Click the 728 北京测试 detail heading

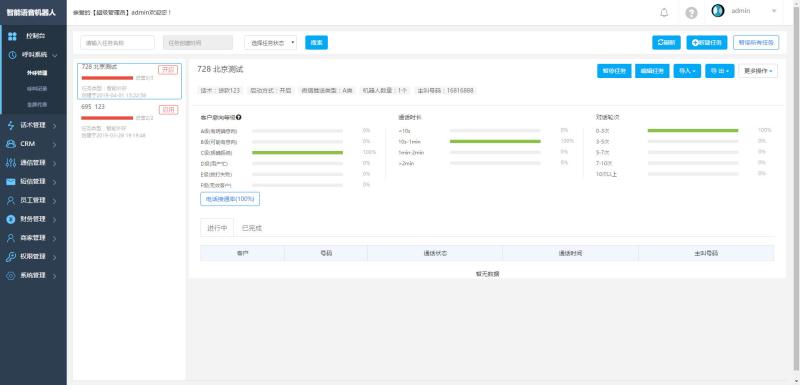220,69
